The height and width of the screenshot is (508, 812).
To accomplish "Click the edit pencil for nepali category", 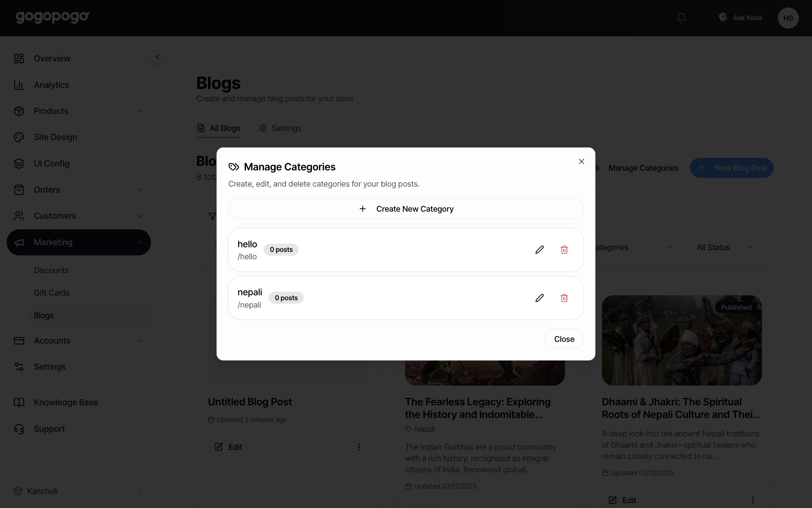I will tap(540, 298).
